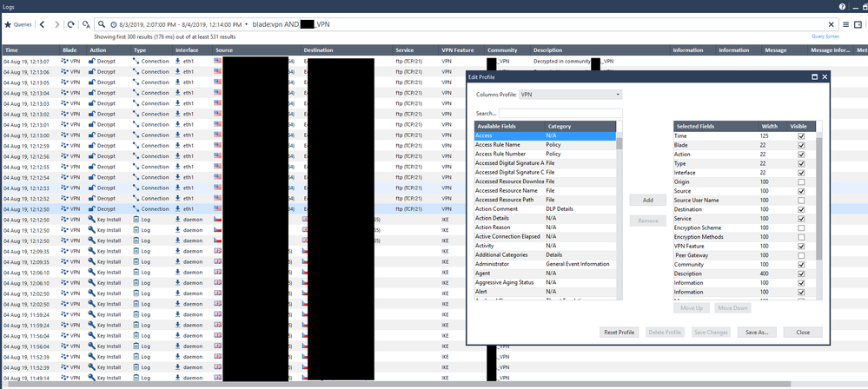This screenshot has height=389, width=868.
Task: Click the Add field button
Action: coord(647,201)
